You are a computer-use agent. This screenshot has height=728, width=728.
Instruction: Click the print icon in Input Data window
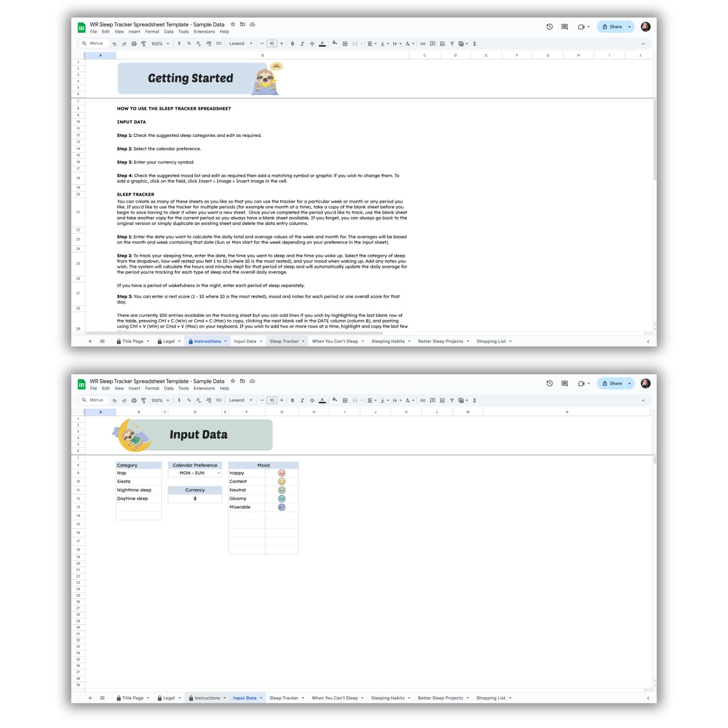[134, 400]
